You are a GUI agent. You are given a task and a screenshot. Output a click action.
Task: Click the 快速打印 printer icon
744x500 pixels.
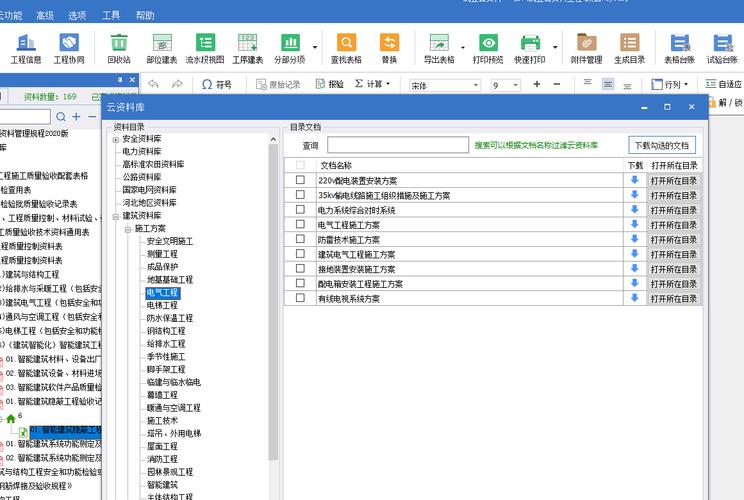pyautogui.click(x=530, y=48)
